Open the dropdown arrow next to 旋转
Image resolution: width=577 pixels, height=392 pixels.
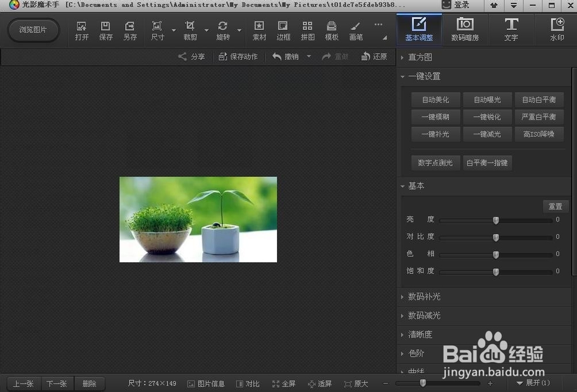point(239,31)
